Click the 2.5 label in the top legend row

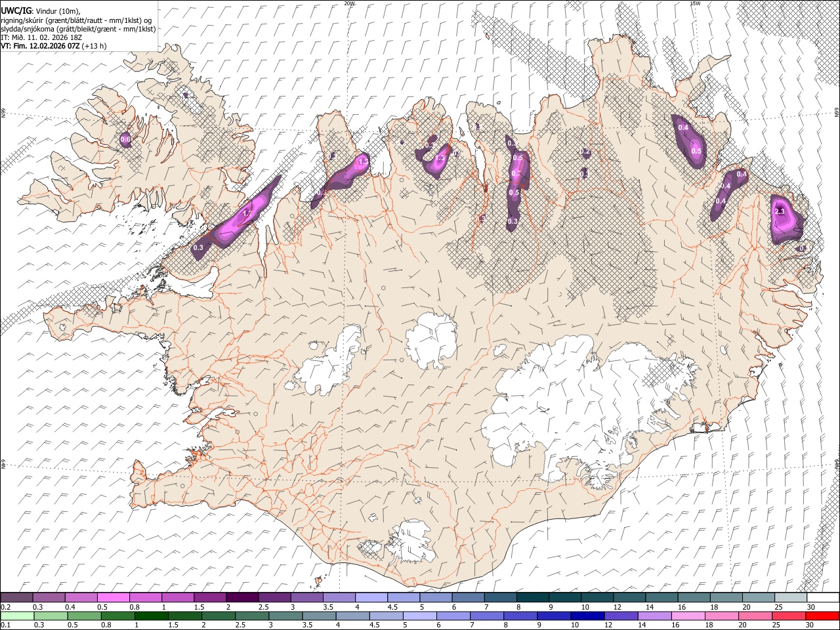263,606
